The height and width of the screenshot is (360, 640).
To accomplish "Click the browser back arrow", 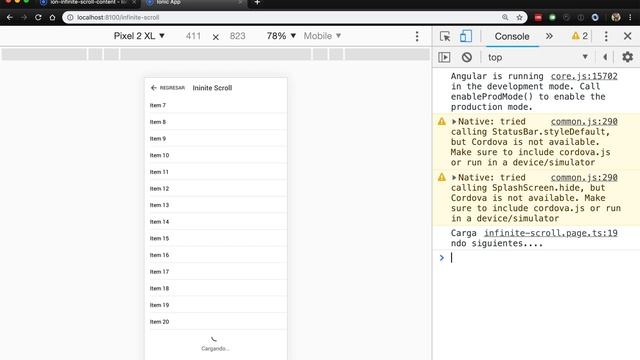I will point(9,18).
